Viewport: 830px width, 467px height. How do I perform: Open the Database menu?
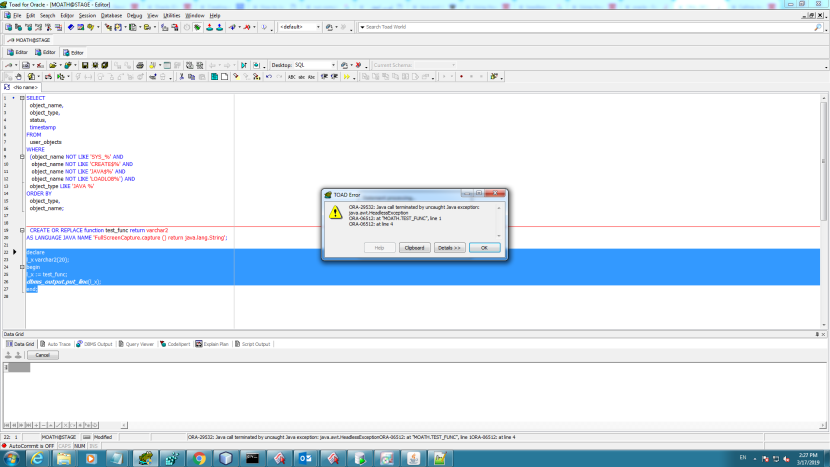pos(111,16)
